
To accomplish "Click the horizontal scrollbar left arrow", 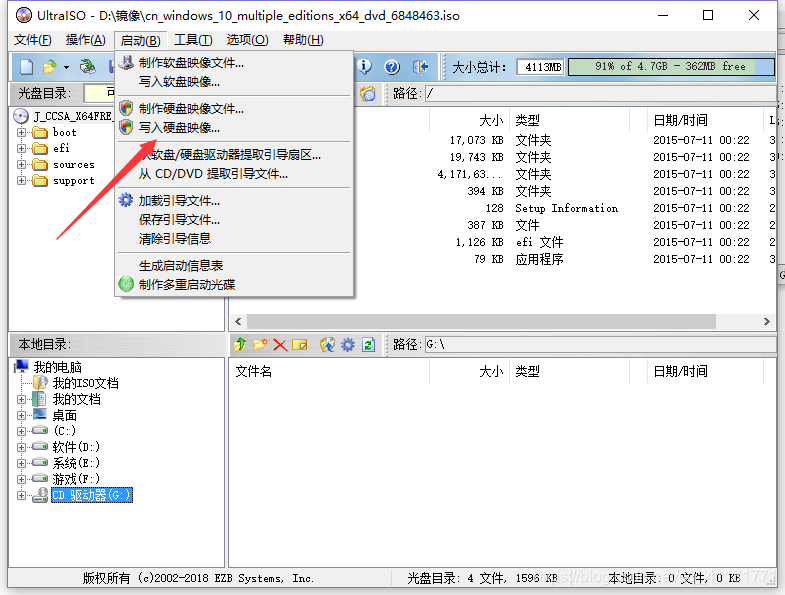I will (x=238, y=321).
